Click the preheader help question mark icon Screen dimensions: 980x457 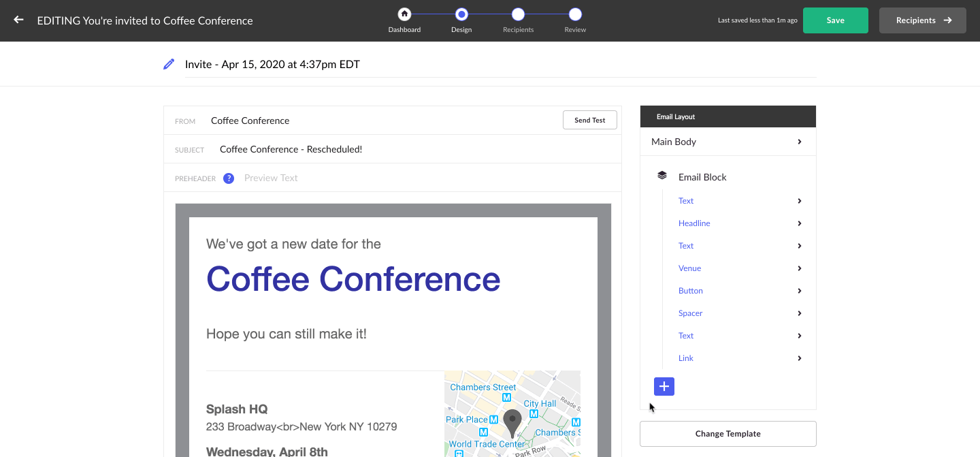click(229, 178)
